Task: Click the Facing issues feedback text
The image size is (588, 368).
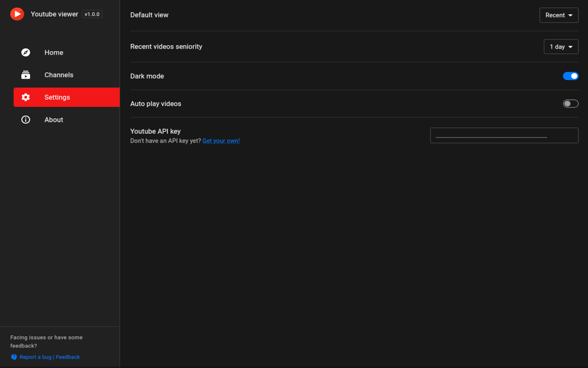Action: pos(46,341)
